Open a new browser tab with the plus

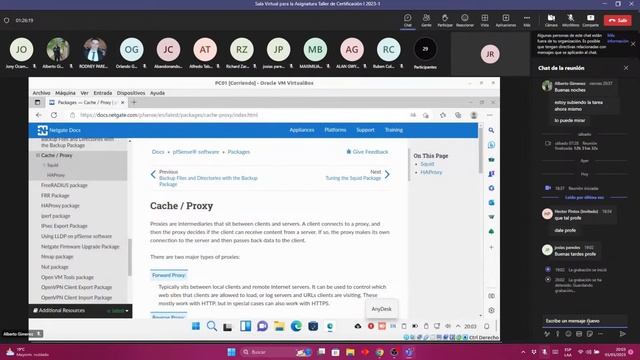pyautogui.click(x=133, y=102)
